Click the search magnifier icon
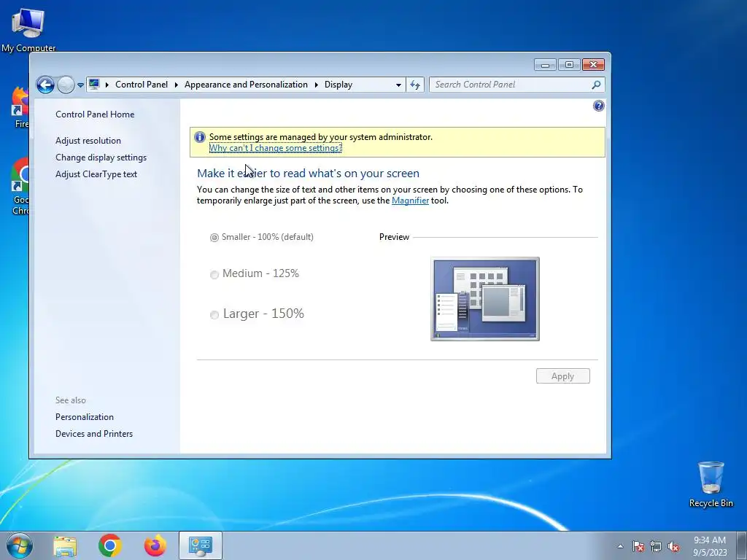Viewport: 747px width, 560px height. [x=596, y=85]
